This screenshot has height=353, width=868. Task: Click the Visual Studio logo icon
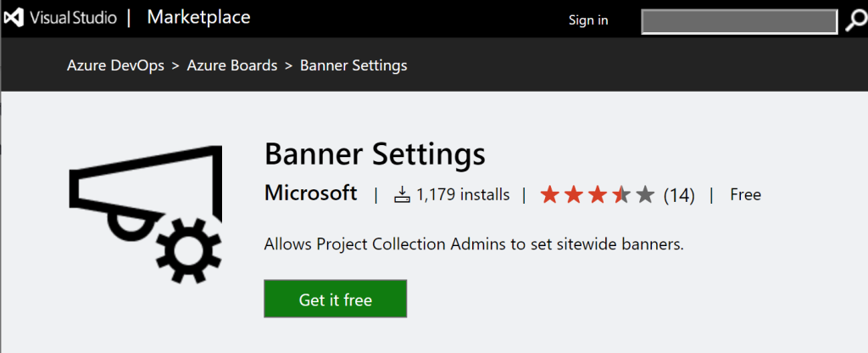[x=14, y=18]
